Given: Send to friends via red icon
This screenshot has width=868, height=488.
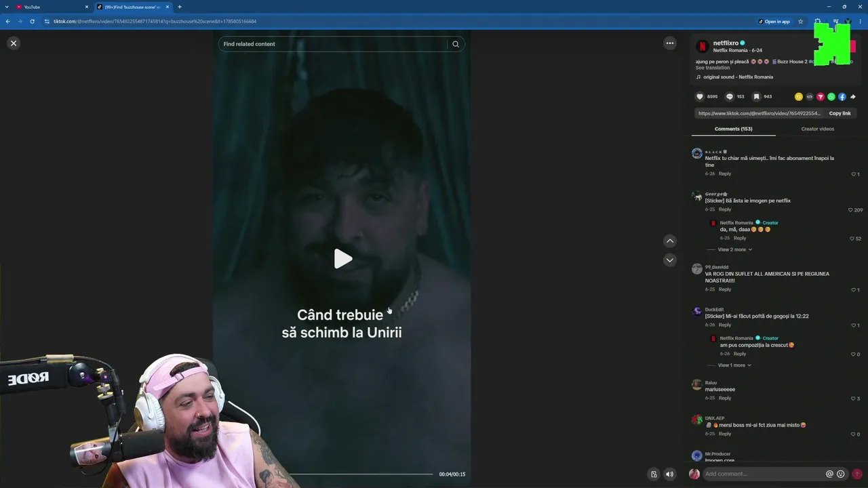Looking at the screenshot, I should (821, 97).
